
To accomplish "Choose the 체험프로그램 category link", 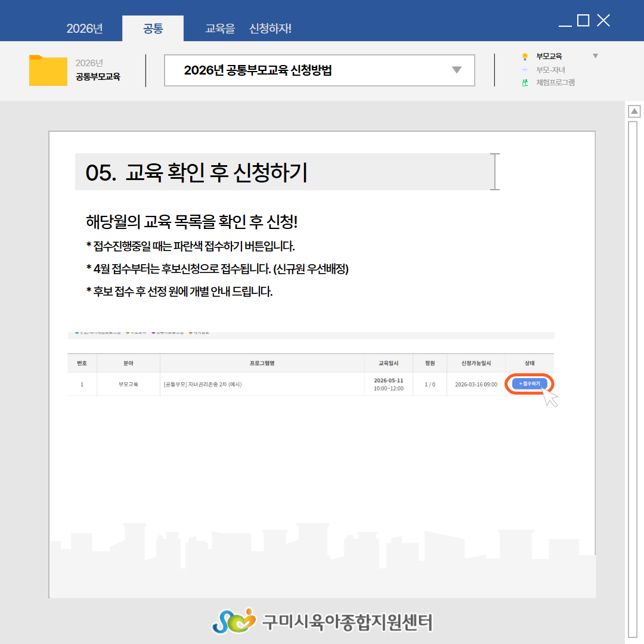I will pos(555,83).
